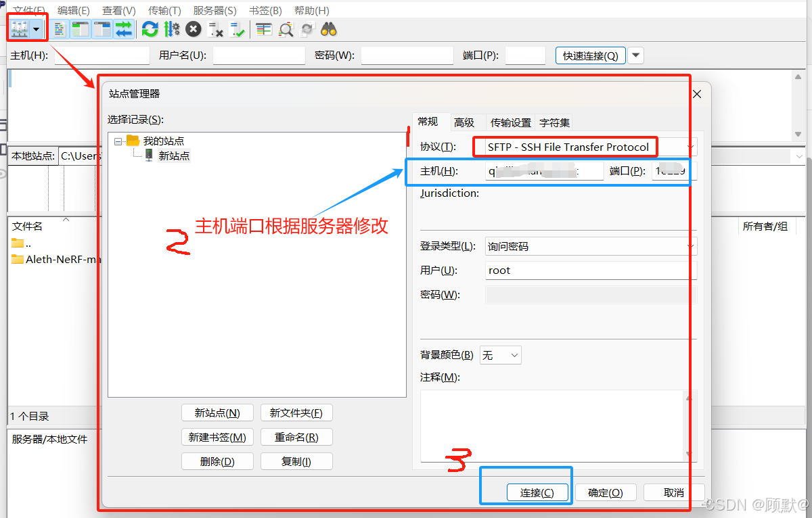Click the quickconnect 用户名(U) field
Screen dimensions: 812x518
pyautogui.click(x=259, y=55)
